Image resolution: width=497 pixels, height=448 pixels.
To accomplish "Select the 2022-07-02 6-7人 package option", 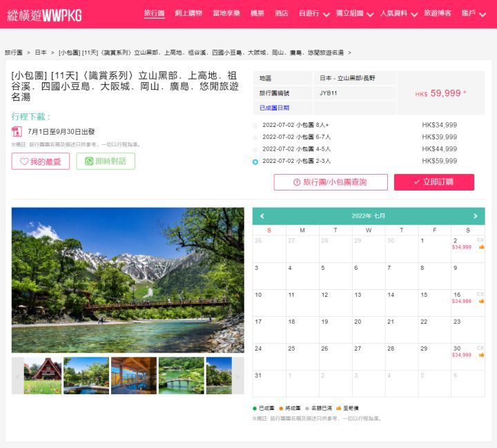I will (x=255, y=137).
